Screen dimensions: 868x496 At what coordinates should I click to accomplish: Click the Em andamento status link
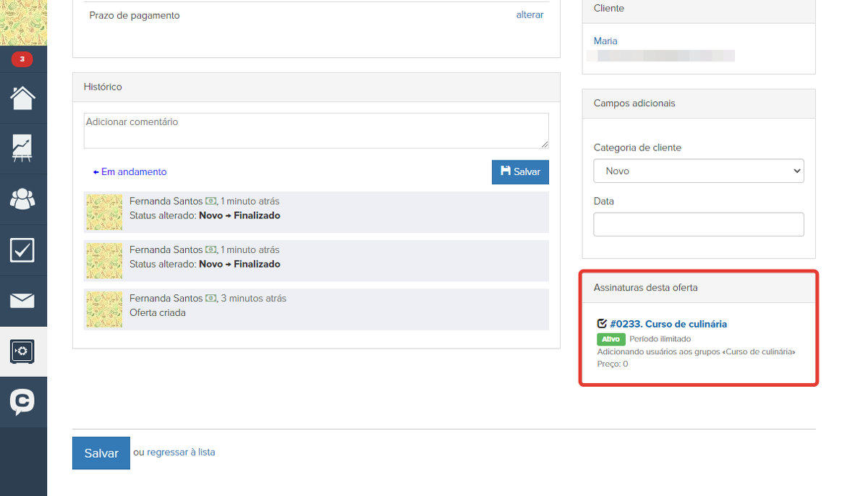(x=130, y=172)
